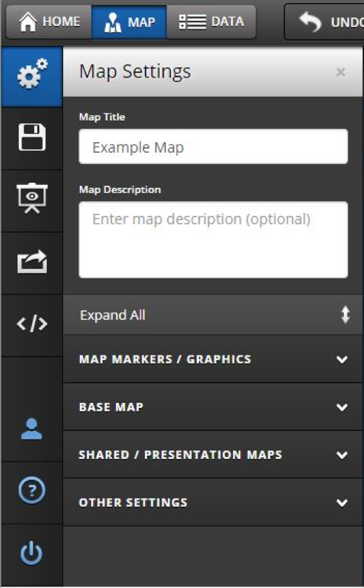Expand the Map Markers / Graphics section
This screenshot has width=364, height=588.
click(x=213, y=360)
